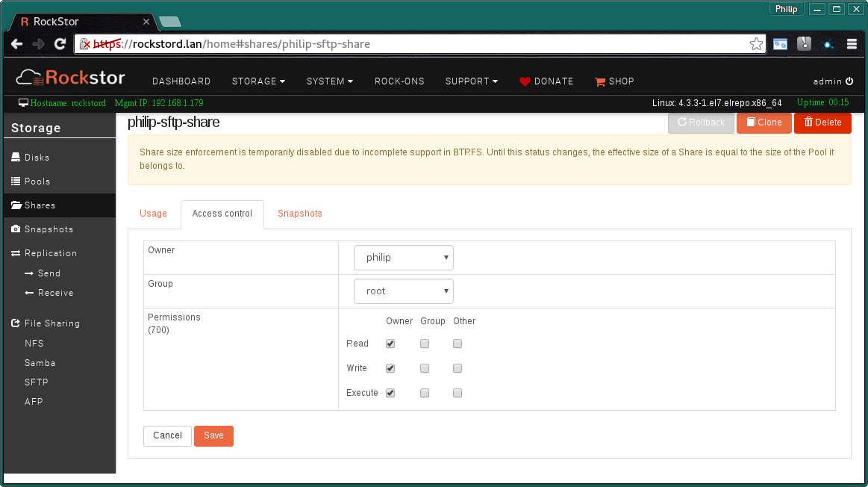Enable Group Execute permission

(425, 393)
